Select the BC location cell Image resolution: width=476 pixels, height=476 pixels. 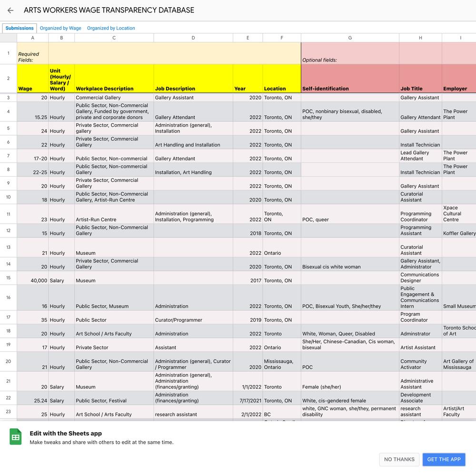[x=282, y=412]
